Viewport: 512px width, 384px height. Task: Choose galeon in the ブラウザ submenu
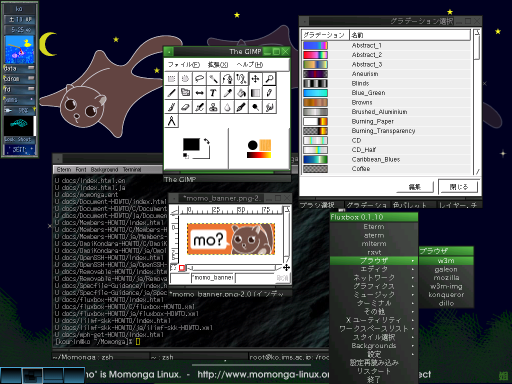[x=446, y=269]
